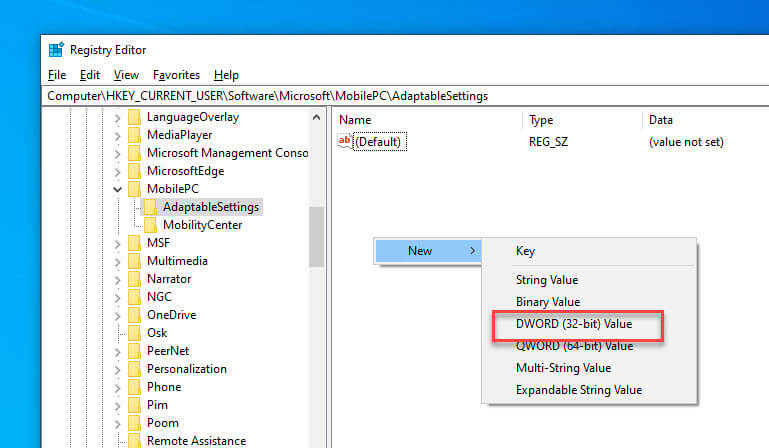Click the OneDrive folder icon
769x448 pixels.
134,315
